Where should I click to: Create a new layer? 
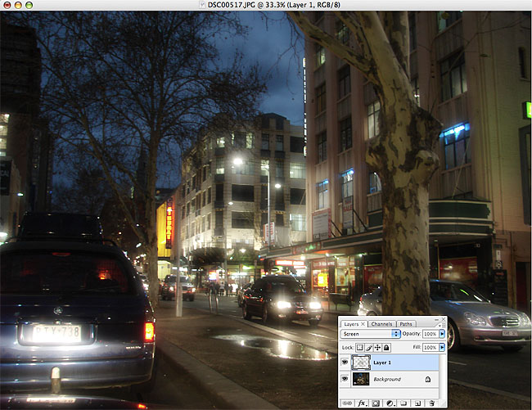(417, 403)
